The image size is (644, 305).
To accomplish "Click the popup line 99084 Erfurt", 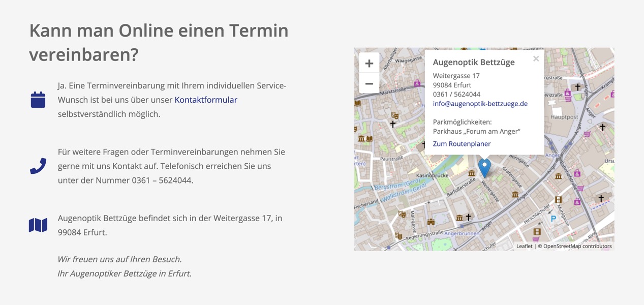I will [452, 85].
